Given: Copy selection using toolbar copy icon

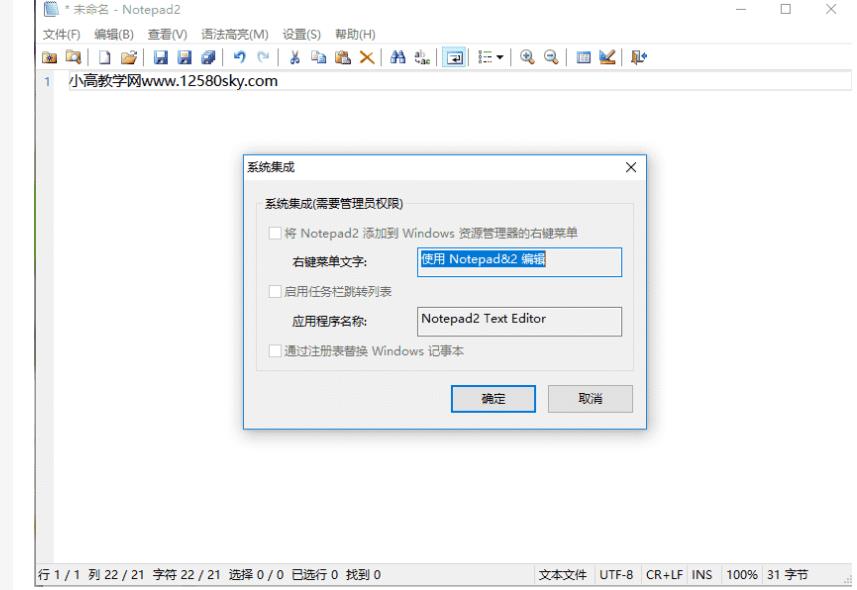Looking at the screenshot, I should pyautogui.click(x=319, y=57).
